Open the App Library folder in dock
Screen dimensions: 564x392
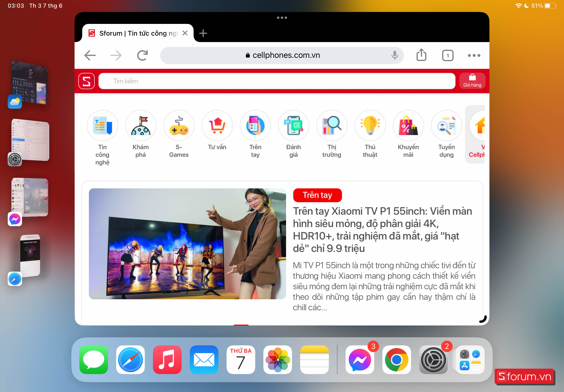[x=470, y=360]
